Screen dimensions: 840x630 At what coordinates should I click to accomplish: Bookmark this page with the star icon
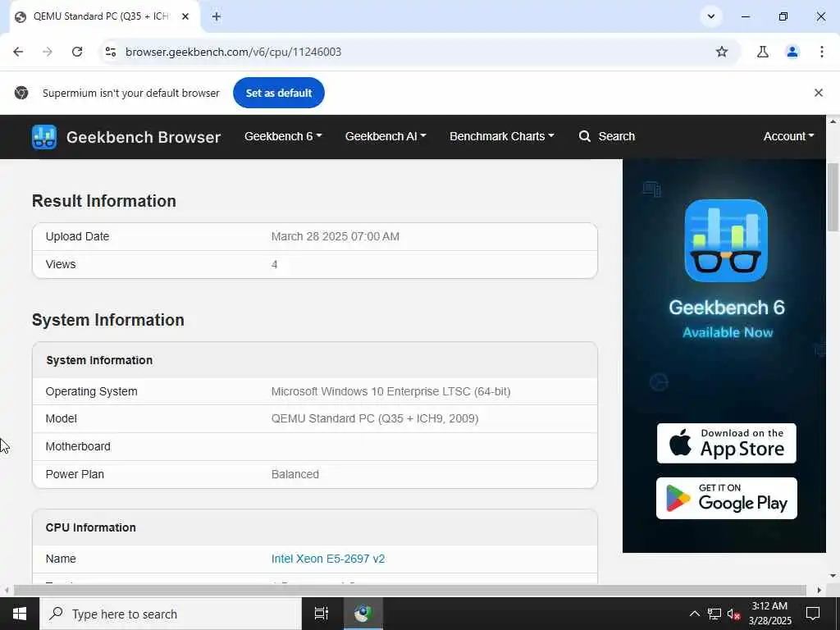(x=722, y=52)
